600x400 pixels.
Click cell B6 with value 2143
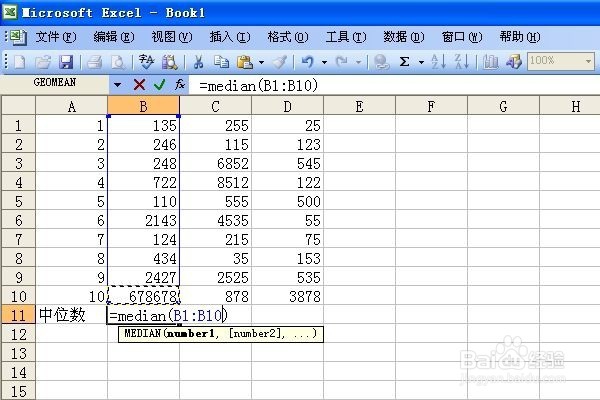pos(143,220)
